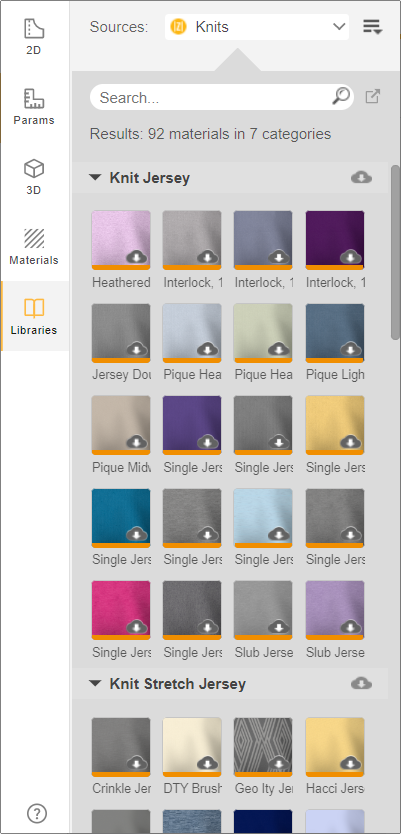Open the 2D pattern view
This screenshot has height=834, width=401.
click(x=34, y=37)
